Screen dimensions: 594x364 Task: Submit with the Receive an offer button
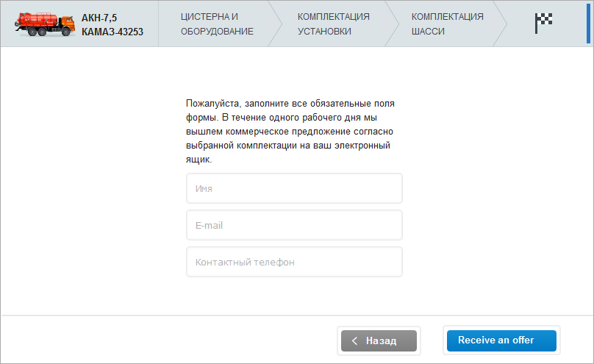[x=501, y=340]
